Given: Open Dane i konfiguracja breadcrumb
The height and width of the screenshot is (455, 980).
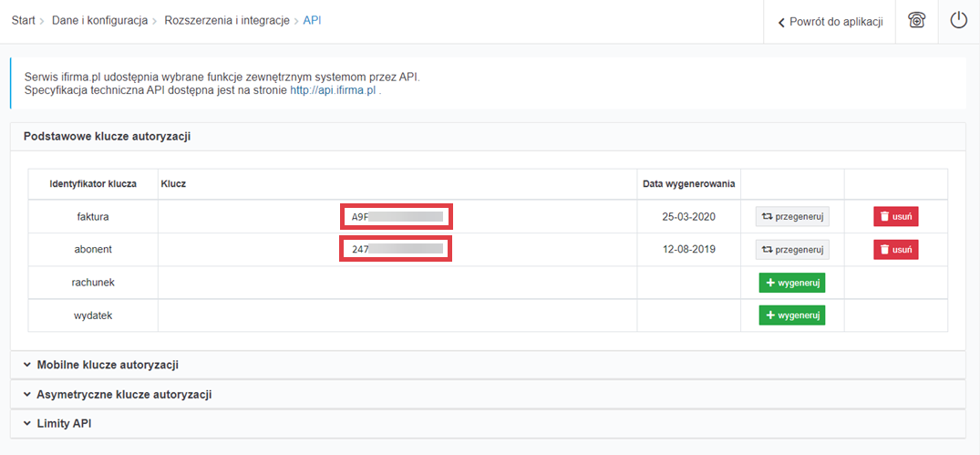Looking at the screenshot, I should tap(99, 21).
